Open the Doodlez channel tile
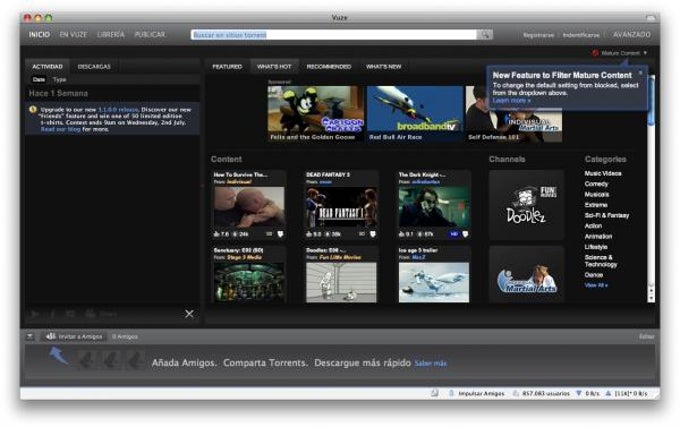This screenshot has height=427, width=680. coord(526,205)
